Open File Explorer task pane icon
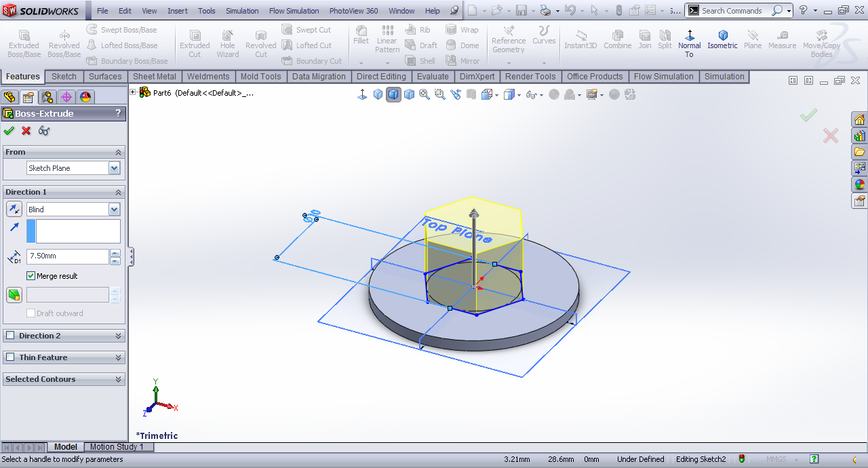 (x=860, y=152)
